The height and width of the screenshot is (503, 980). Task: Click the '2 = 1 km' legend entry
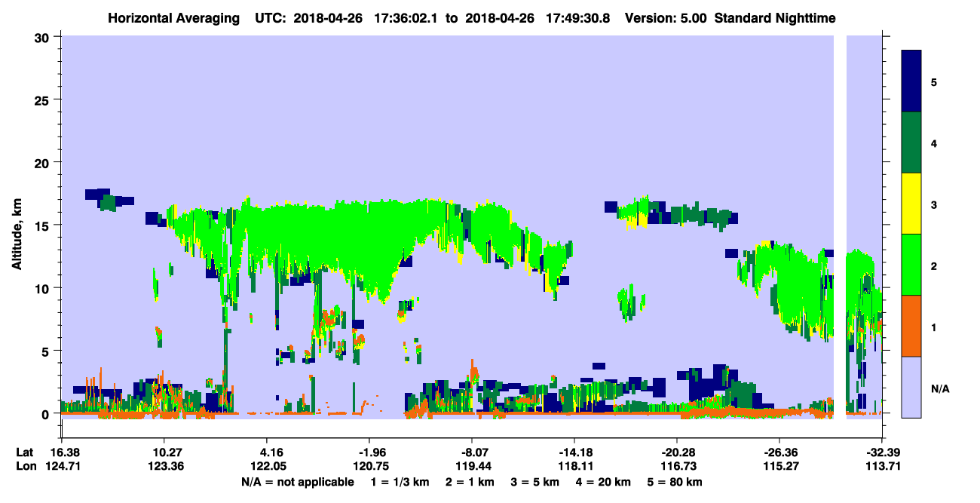click(470, 482)
